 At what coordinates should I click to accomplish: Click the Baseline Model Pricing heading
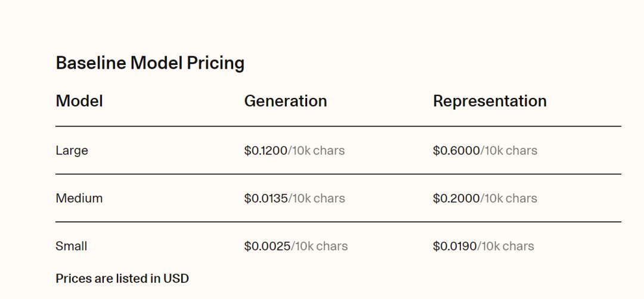point(150,63)
